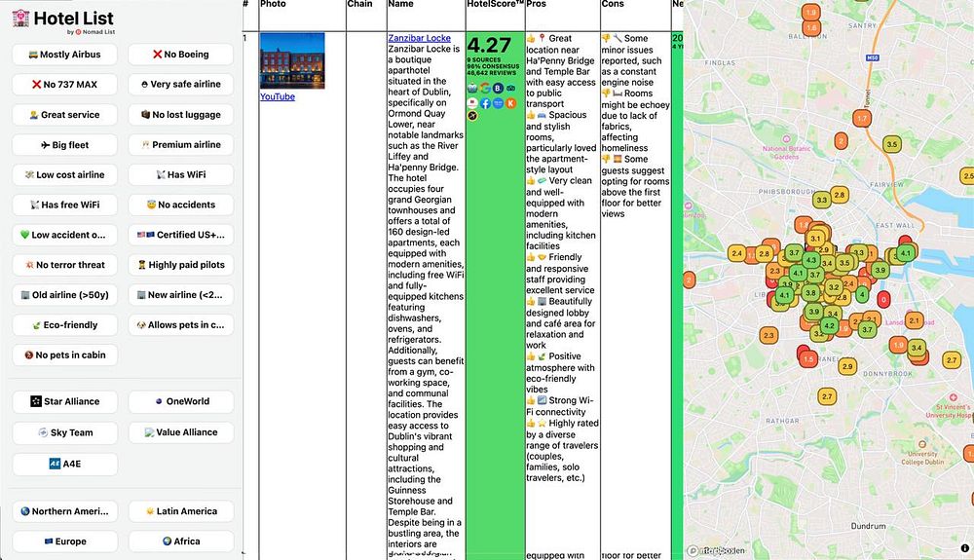Select the 2.9 marker near Donnybrook
This screenshot has width=974, height=560.
847,366
